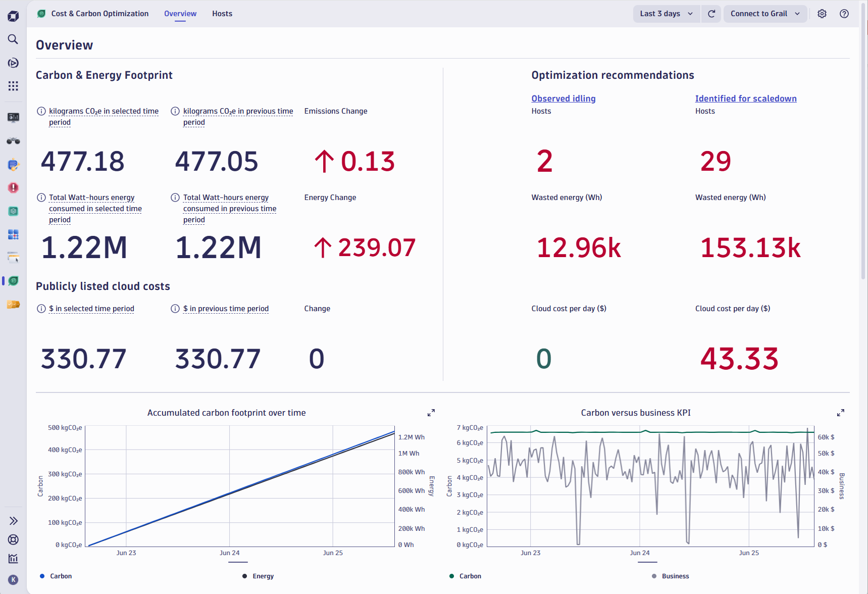
Task: Toggle the Energy series legend entry
Action: point(259,576)
